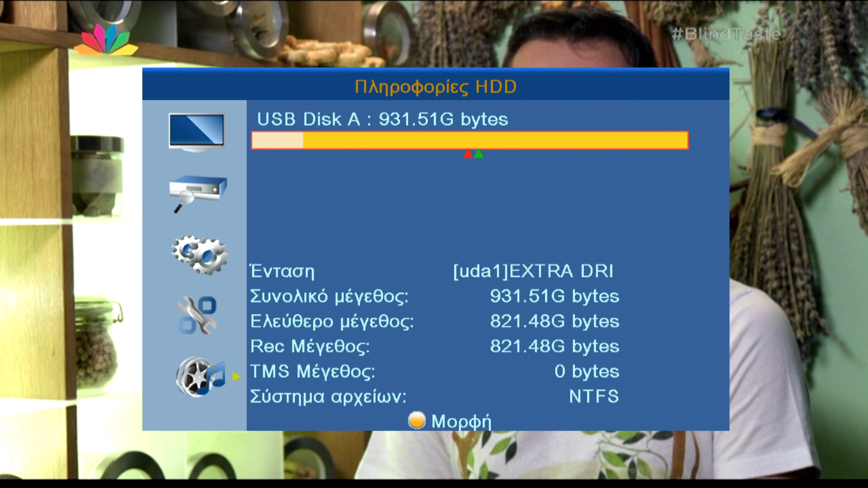Click the 0 bytes TMS value
868x488 pixels.
click(587, 371)
